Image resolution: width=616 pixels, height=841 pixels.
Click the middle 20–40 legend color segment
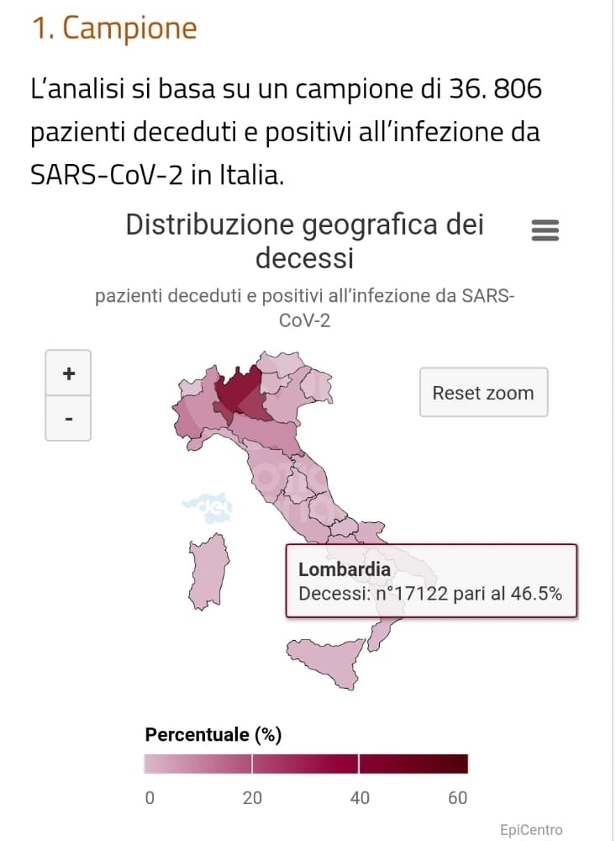(x=305, y=764)
